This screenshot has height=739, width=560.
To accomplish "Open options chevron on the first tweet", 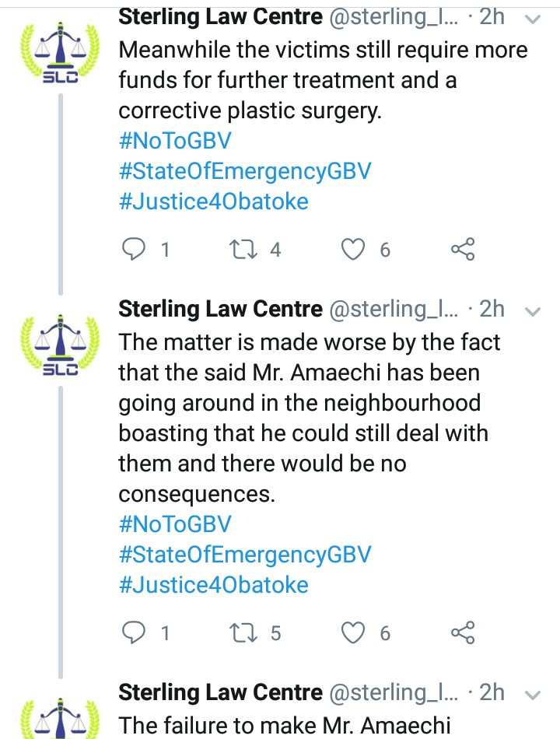I will click(533, 19).
